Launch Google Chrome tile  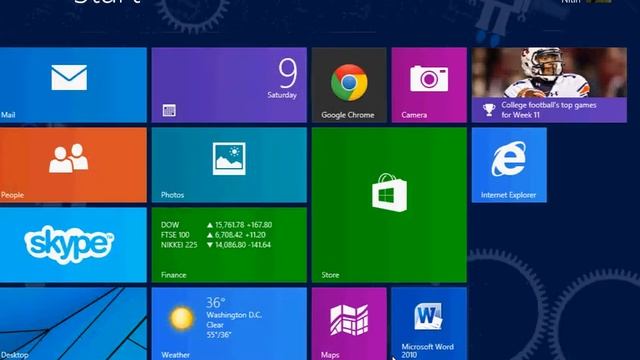tap(349, 85)
